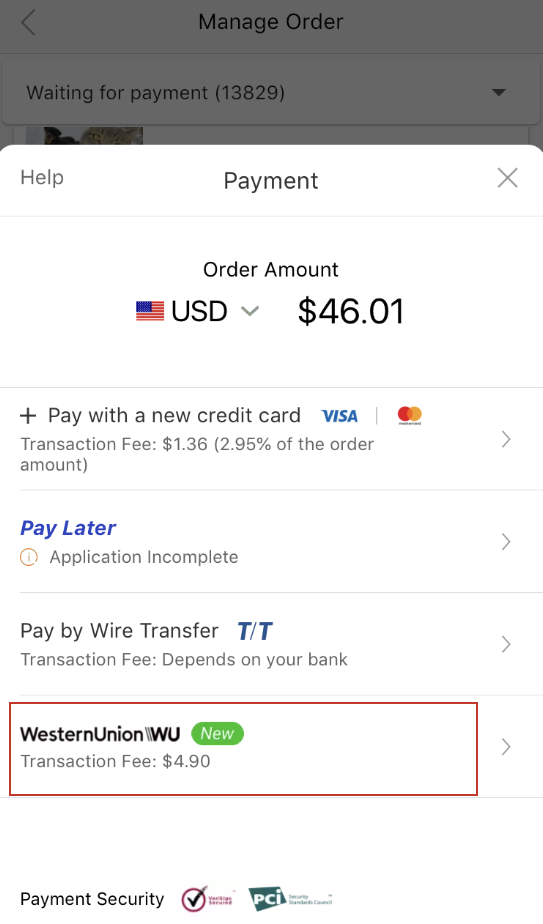Screen dimensions: 543x924
Task: Close the Payment sheet with X
Action: click(507, 177)
